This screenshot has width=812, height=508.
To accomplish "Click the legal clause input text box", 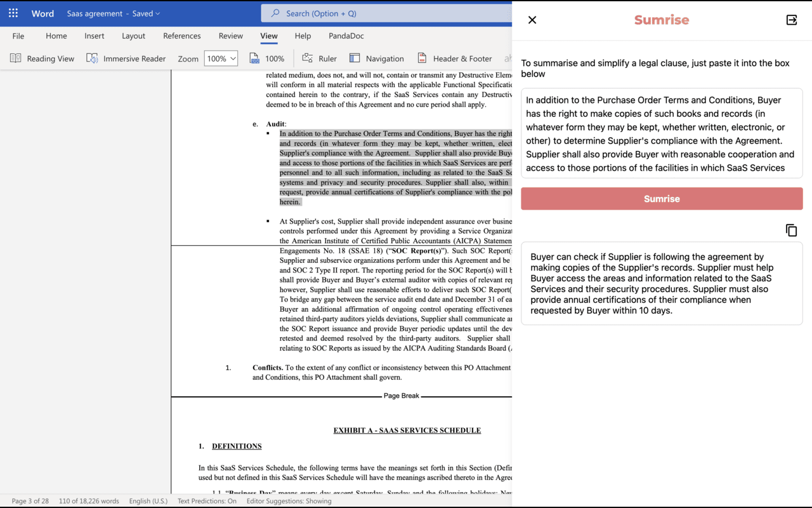I will click(x=662, y=133).
